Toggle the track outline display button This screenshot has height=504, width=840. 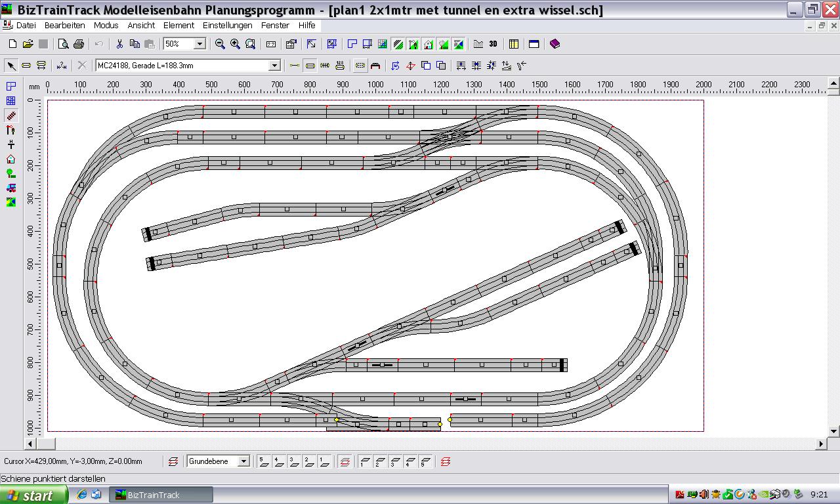click(310, 66)
